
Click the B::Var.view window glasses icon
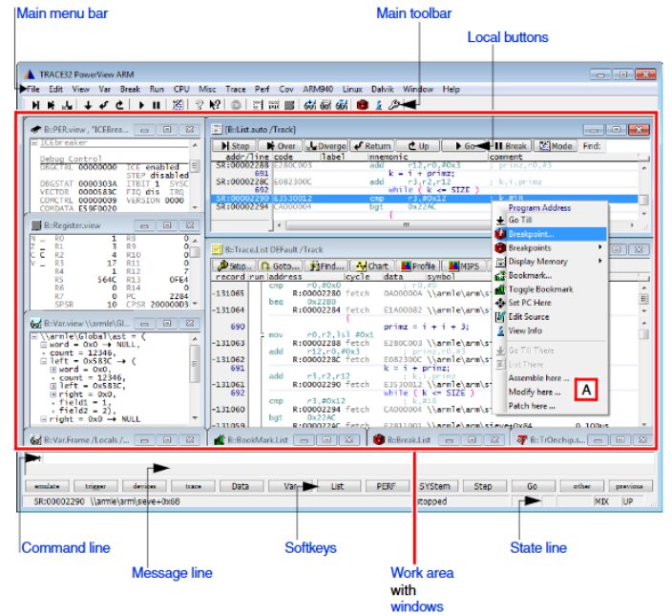pos(36,323)
